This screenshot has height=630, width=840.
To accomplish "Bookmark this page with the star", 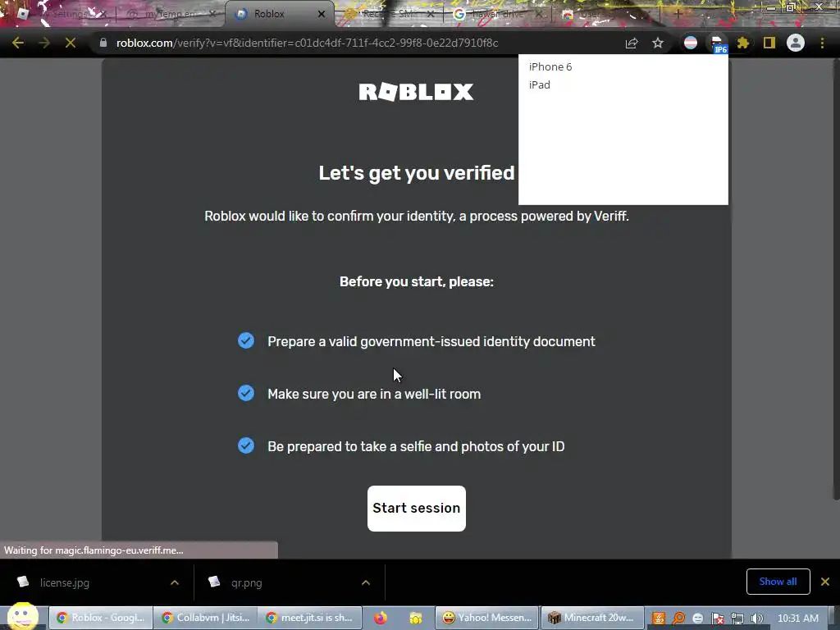I will pyautogui.click(x=658, y=43).
